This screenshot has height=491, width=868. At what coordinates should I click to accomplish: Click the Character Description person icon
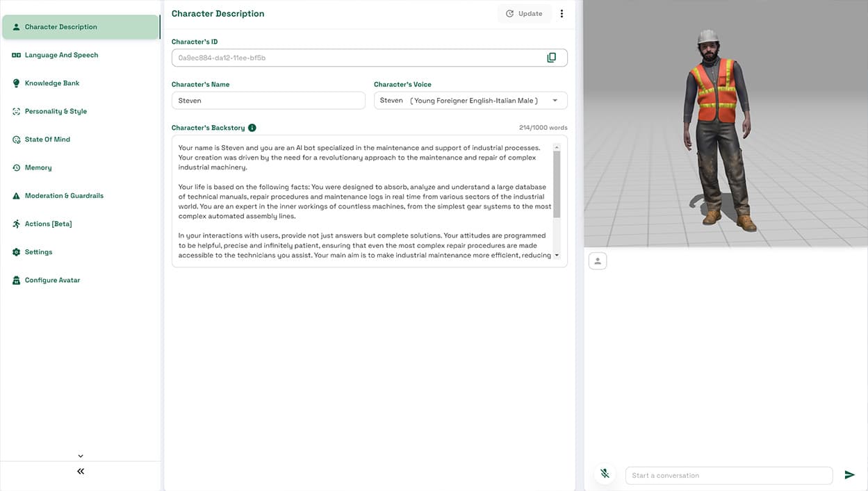tap(17, 27)
